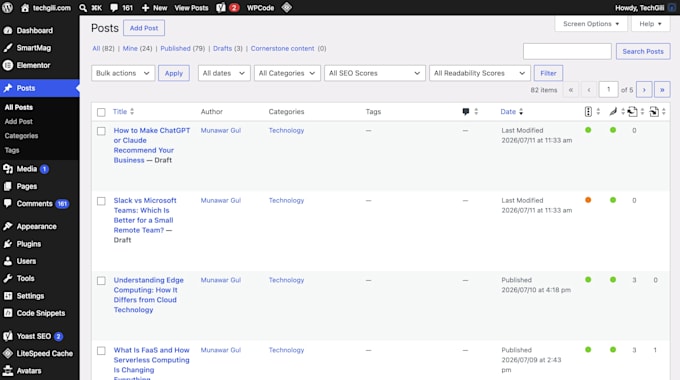Open the Media library menu
Viewport: 680px width, 380px height.
pyautogui.click(x=26, y=169)
